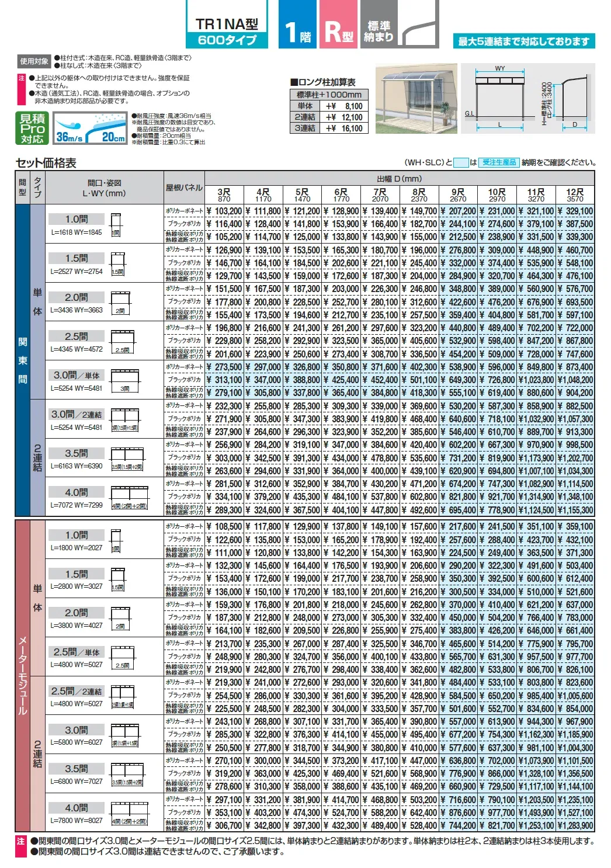Image resolution: width=611 pixels, height=868 pixels.
Task: Click the frontage diagram beside L=4345 WY=4572
Action: [123, 341]
